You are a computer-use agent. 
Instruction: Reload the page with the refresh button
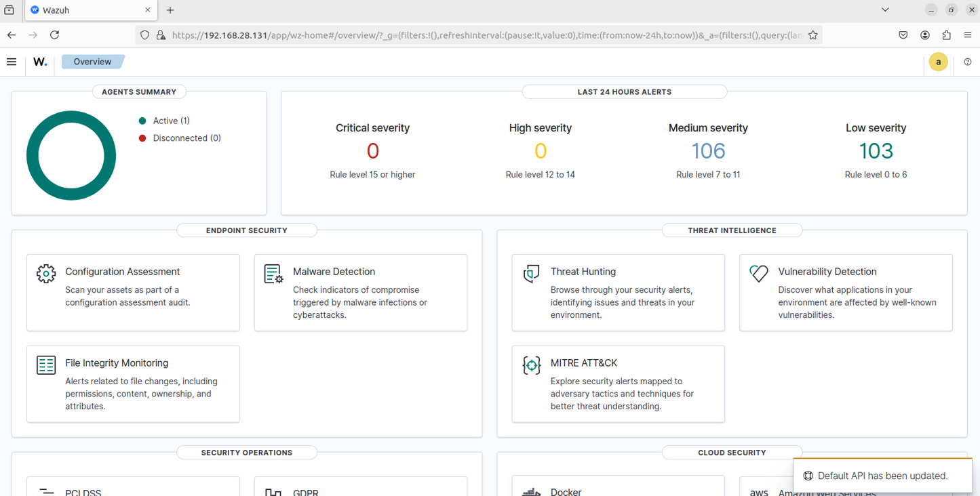click(55, 35)
